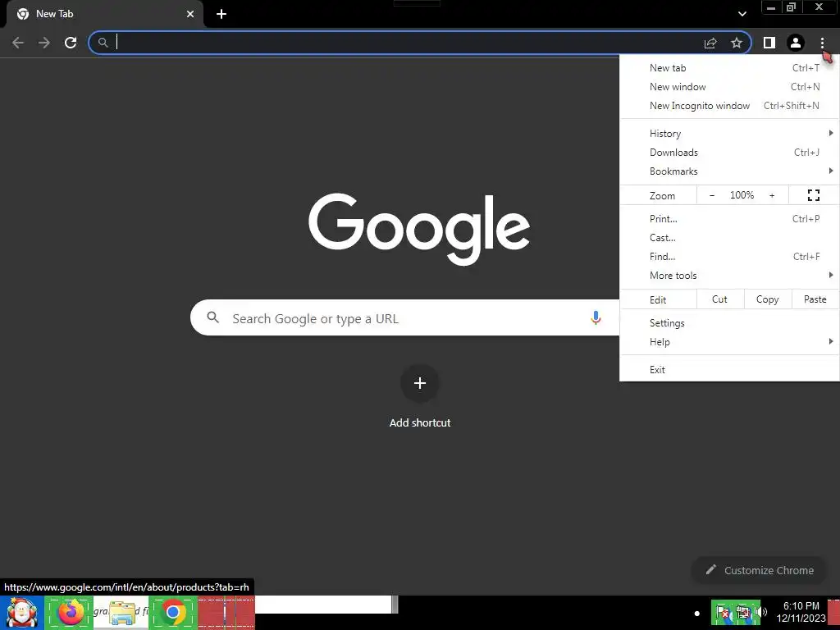This screenshot has width=840, height=630.
Task: Open the network tray icon
Action: pos(743,612)
